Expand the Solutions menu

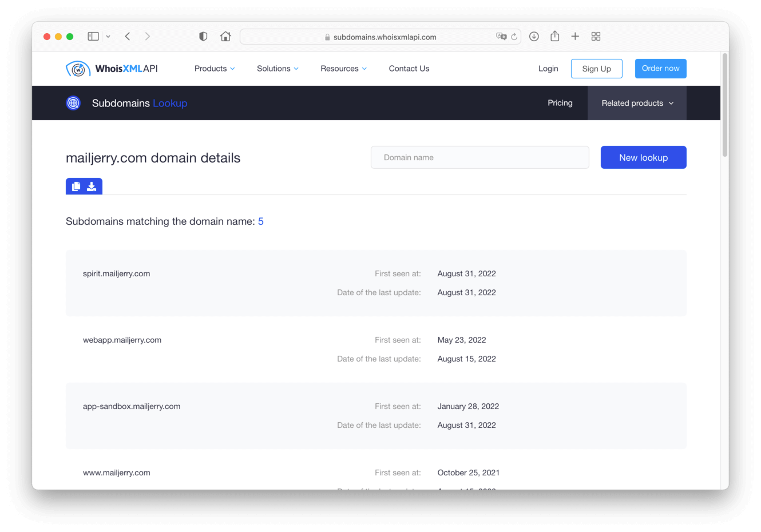click(278, 69)
